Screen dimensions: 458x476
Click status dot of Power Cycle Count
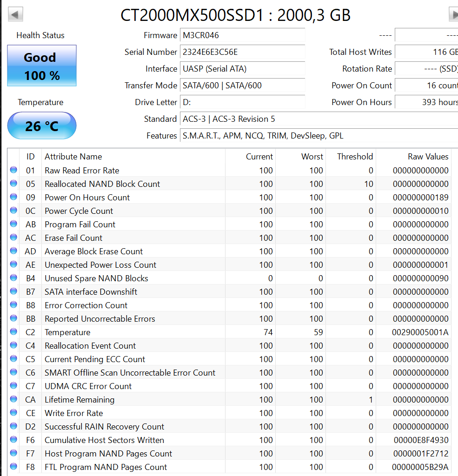point(13,210)
